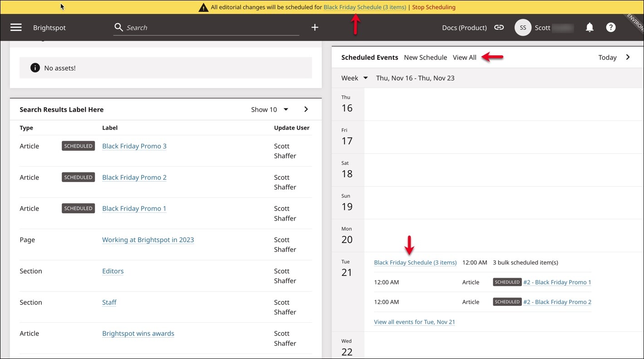Go to next week in Scheduled Events
This screenshot has height=359, width=644.
pyautogui.click(x=628, y=57)
